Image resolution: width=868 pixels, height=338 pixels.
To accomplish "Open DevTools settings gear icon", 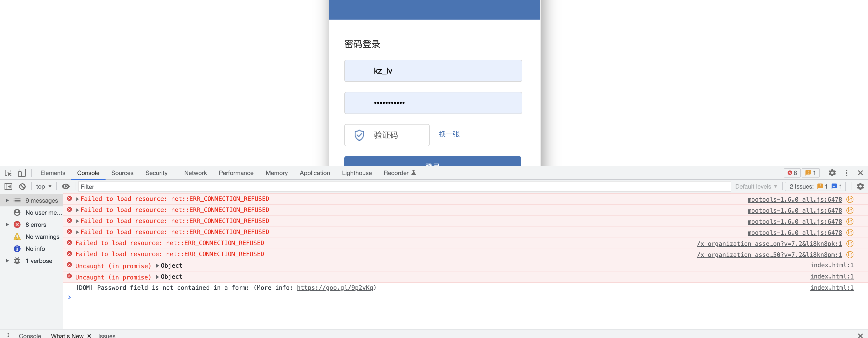I will 832,173.
